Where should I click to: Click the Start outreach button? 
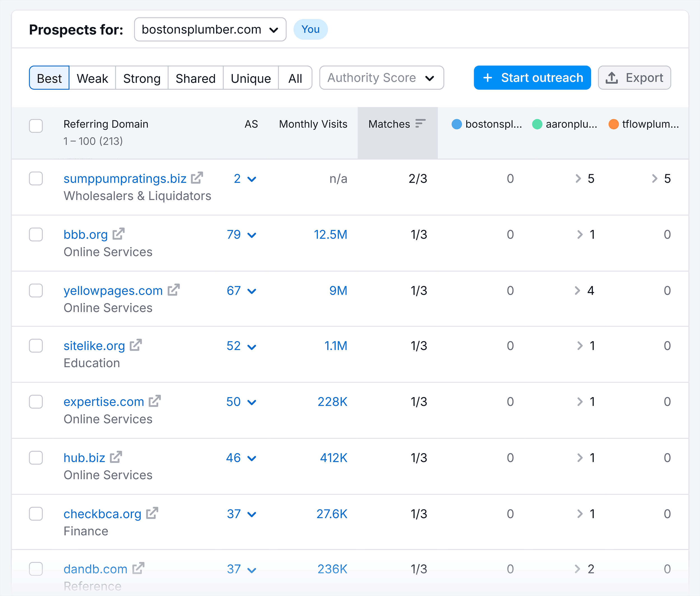click(532, 78)
